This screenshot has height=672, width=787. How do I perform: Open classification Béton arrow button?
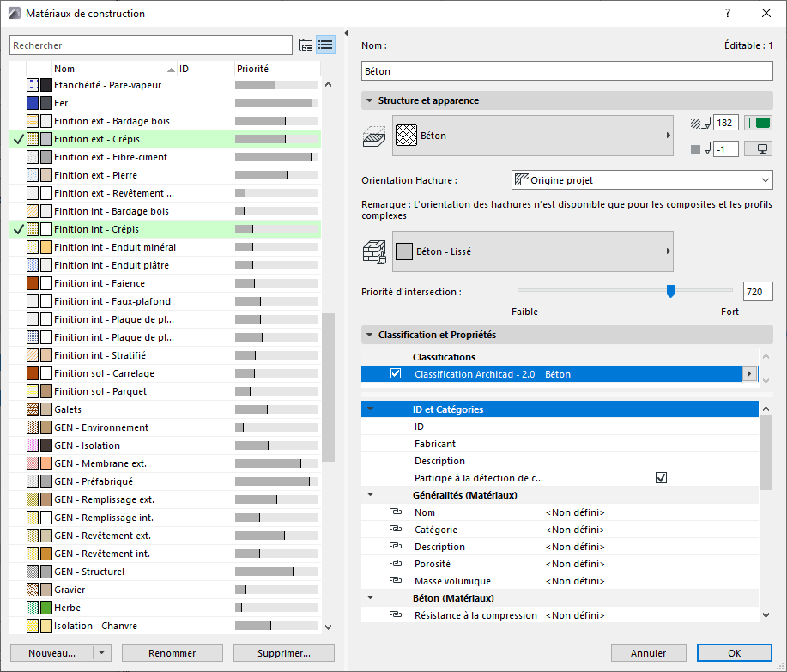749,374
